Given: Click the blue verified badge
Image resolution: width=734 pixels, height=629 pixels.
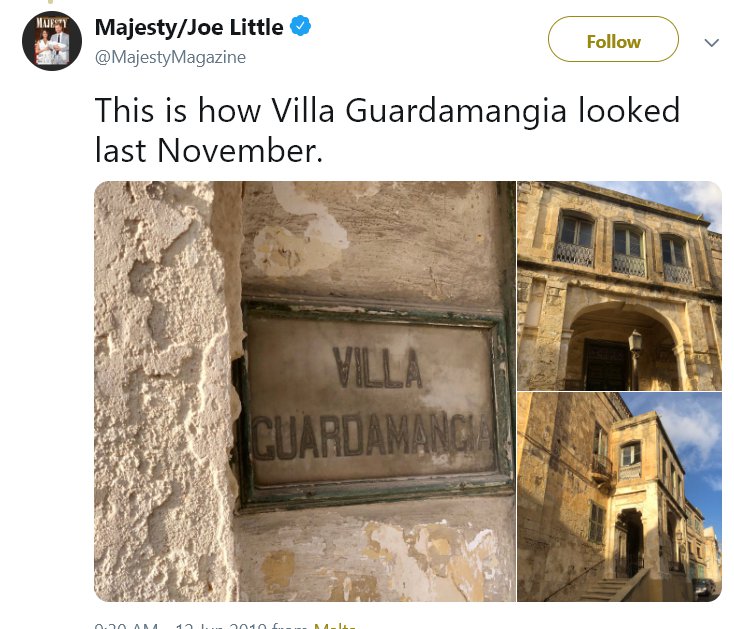Looking at the screenshot, I should [x=300, y=26].
